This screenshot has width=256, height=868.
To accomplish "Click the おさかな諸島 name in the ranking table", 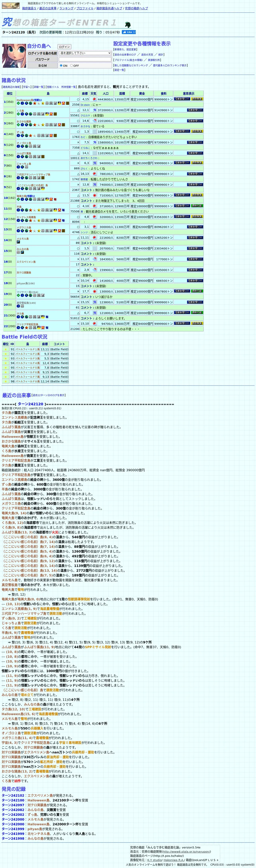I will (x=24, y=121).
